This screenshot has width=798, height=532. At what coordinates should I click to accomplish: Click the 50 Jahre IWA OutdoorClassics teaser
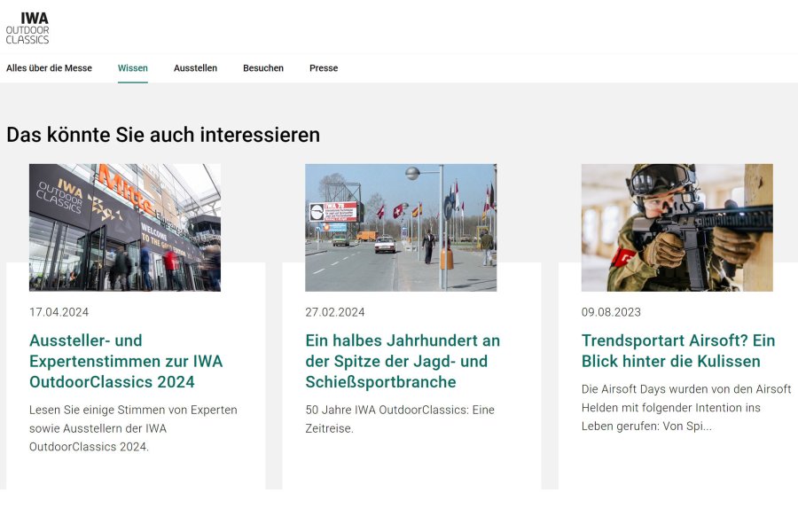[400, 419]
